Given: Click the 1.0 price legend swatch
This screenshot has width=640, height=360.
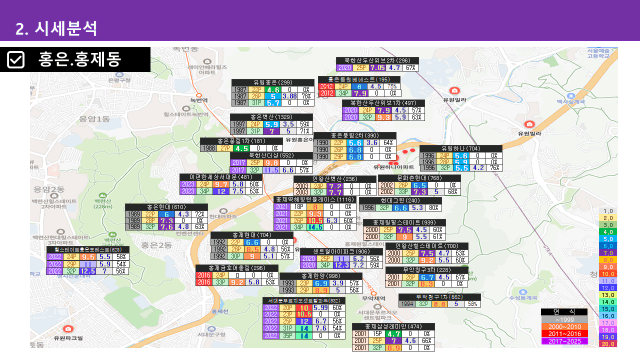Looking at the screenshot, I should tap(608, 211).
